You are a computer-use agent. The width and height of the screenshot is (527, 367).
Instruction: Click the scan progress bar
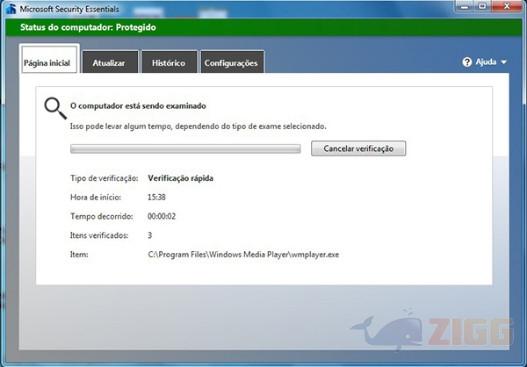click(x=185, y=149)
